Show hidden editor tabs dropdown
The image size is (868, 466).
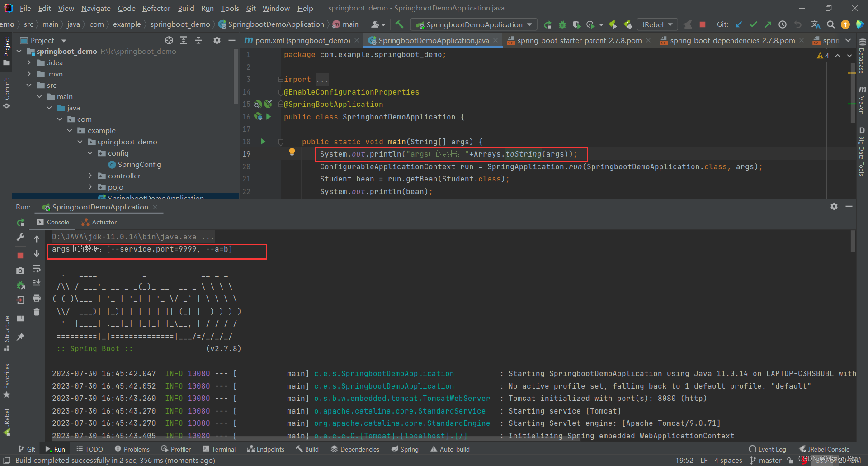(x=849, y=40)
